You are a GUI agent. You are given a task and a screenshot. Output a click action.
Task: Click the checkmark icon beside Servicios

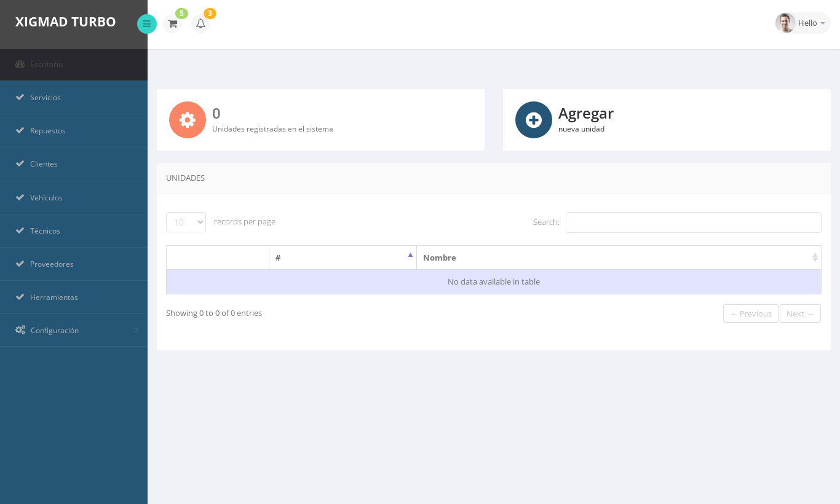pyautogui.click(x=20, y=97)
